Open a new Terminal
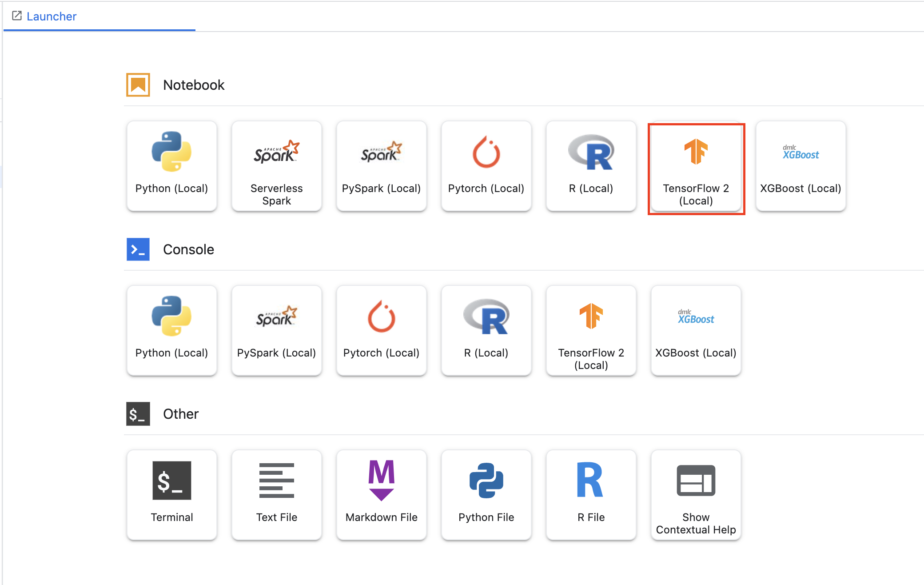 pyautogui.click(x=171, y=495)
